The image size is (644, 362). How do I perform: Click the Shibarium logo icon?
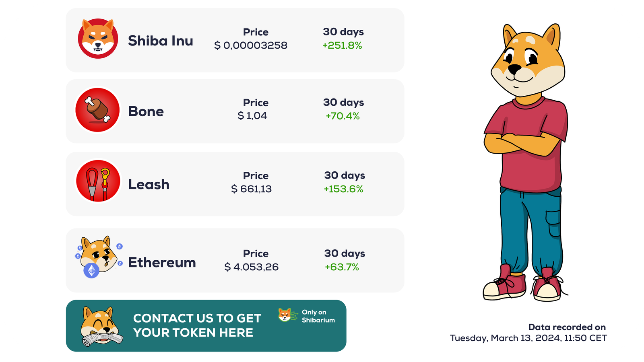pyautogui.click(x=286, y=315)
